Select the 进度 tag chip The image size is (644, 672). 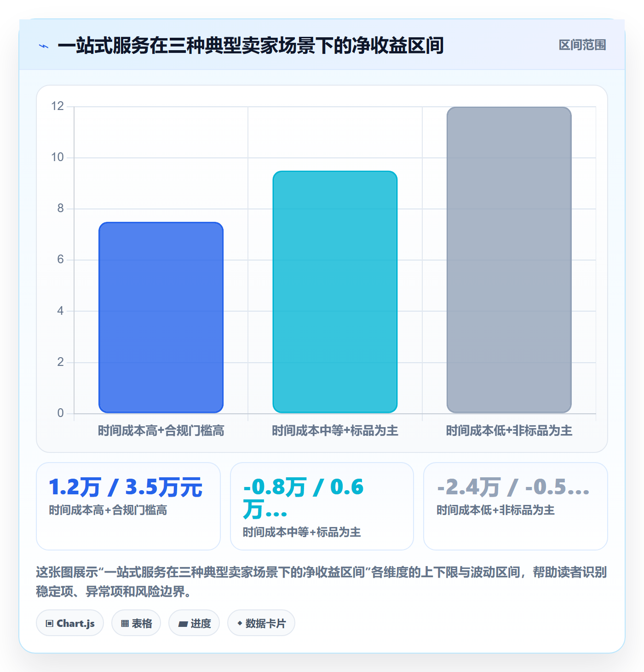(194, 623)
